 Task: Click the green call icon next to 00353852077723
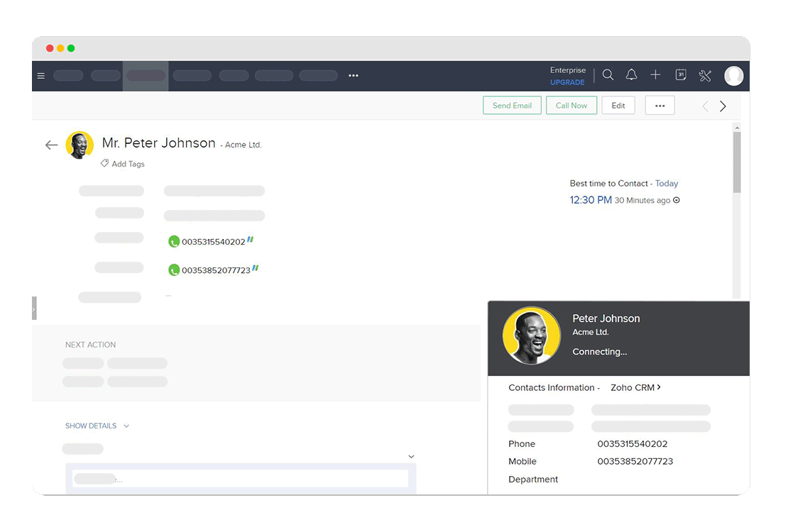174,270
